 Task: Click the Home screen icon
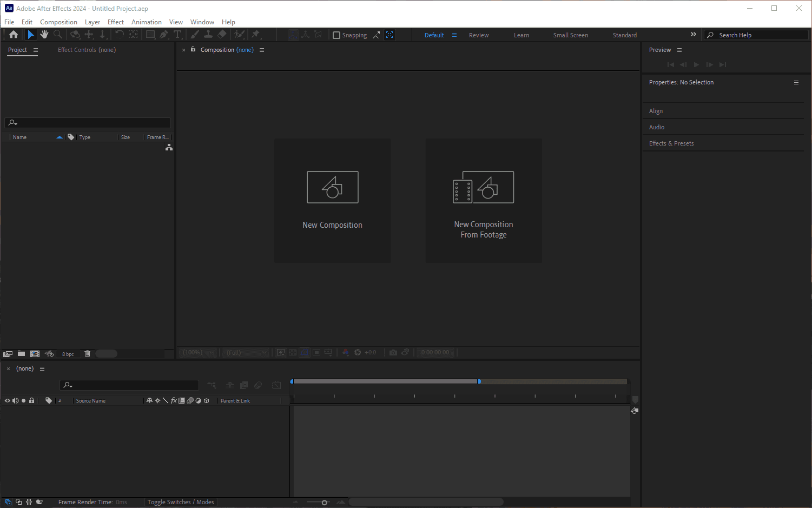(14, 35)
